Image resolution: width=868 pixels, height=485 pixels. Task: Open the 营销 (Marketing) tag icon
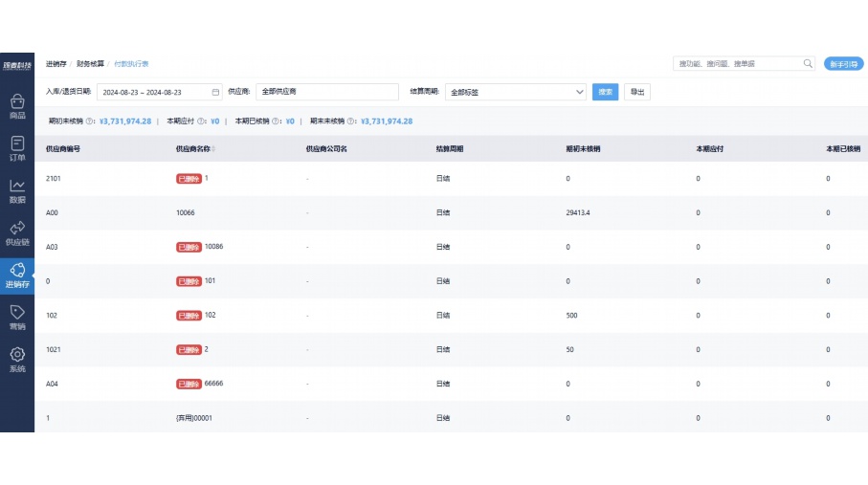point(17,316)
